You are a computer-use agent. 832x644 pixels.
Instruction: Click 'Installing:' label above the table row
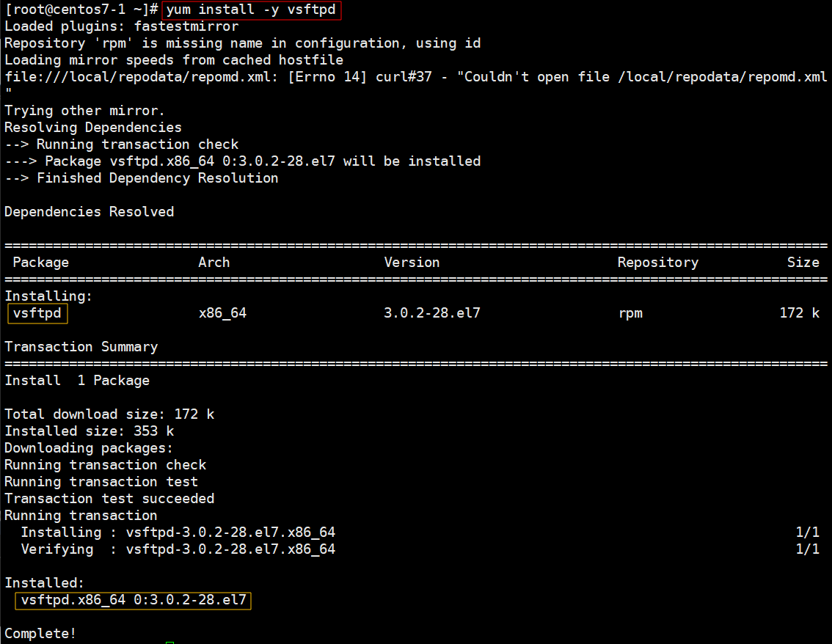48,296
